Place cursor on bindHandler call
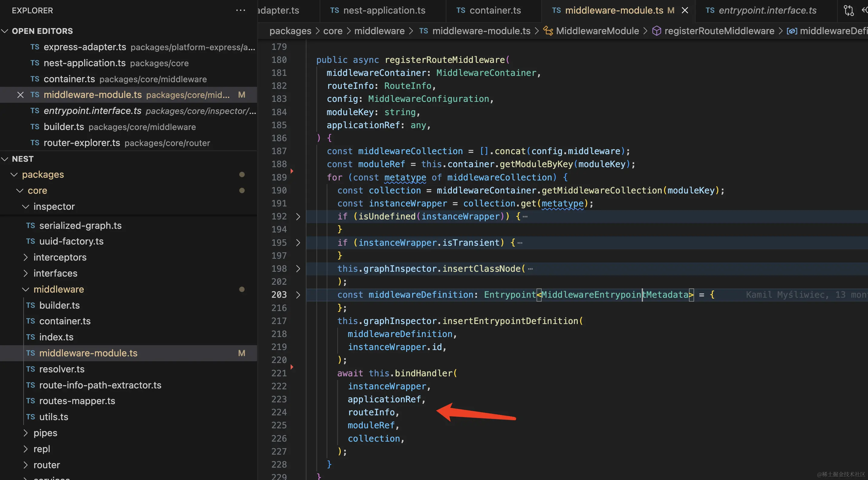The height and width of the screenshot is (480, 868). click(423, 373)
